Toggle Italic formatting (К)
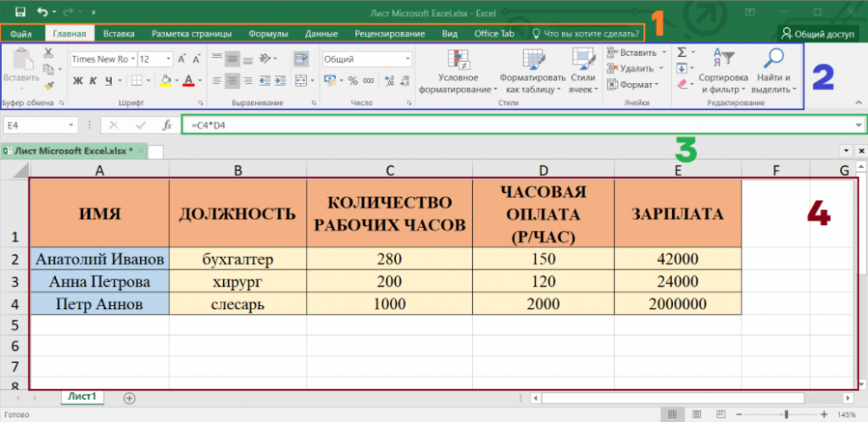This screenshot has width=868, height=422. coord(93,81)
